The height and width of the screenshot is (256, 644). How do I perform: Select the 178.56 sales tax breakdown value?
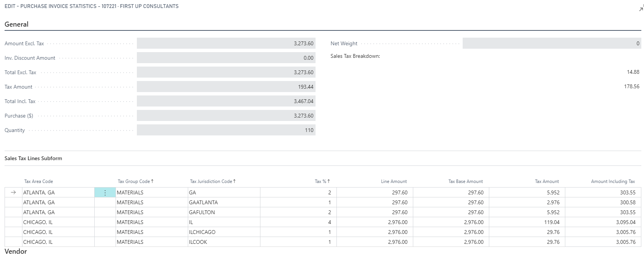pyautogui.click(x=631, y=86)
